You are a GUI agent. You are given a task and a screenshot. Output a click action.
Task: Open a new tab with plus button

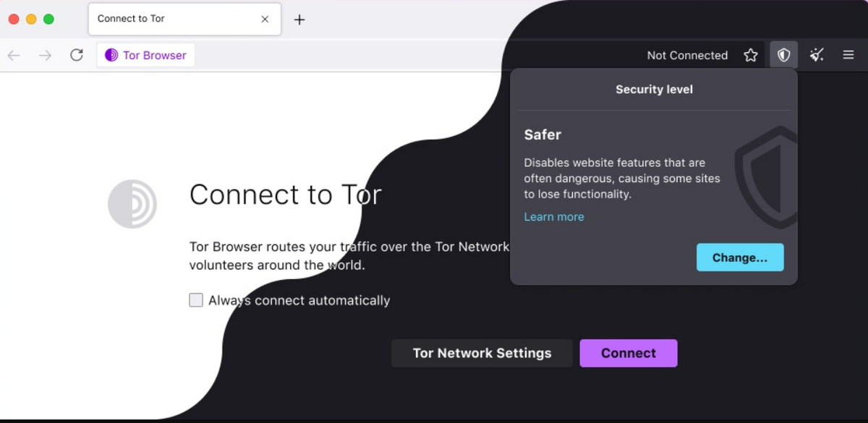coord(299,20)
